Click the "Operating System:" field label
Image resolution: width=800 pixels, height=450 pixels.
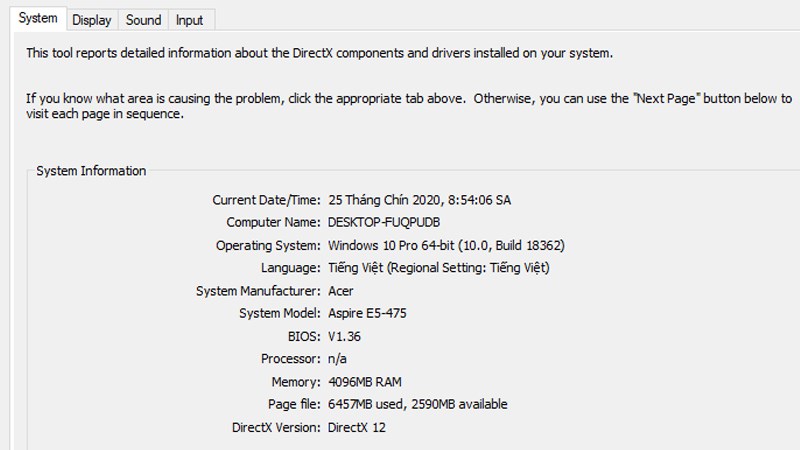268,245
